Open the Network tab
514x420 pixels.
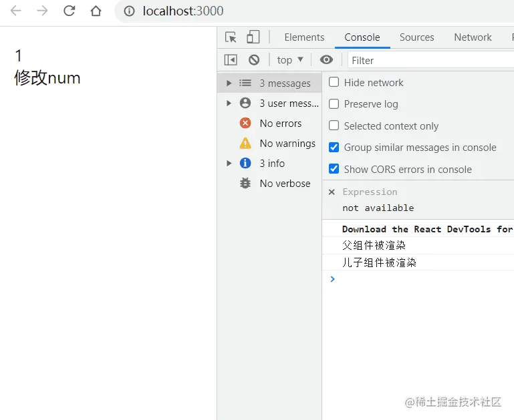click(473, 37)
